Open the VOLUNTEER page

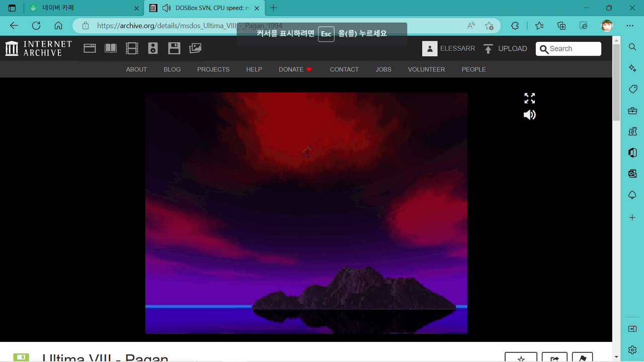click(x=427, y=69)
